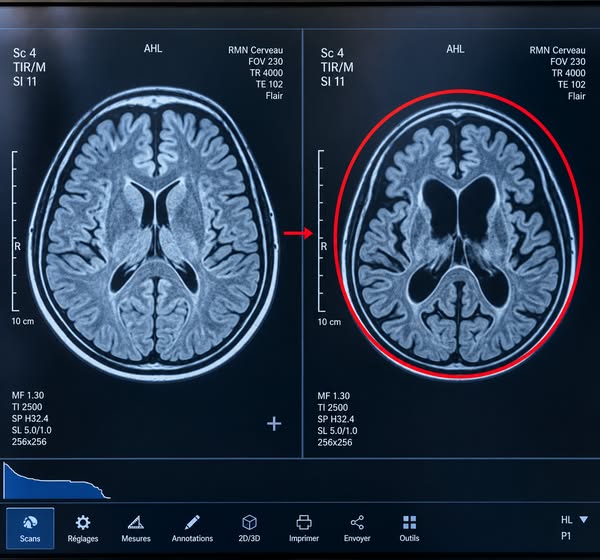Click 'Sc 4' in right pane
Screen dimensions: 600x560
[332, 53]
